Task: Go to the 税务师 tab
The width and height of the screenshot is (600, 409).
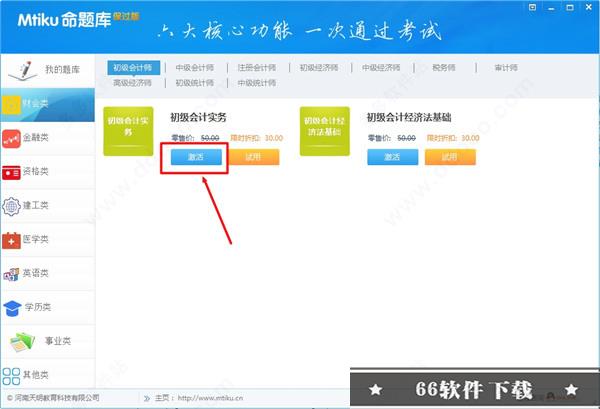Action: [x=444, y=68]
